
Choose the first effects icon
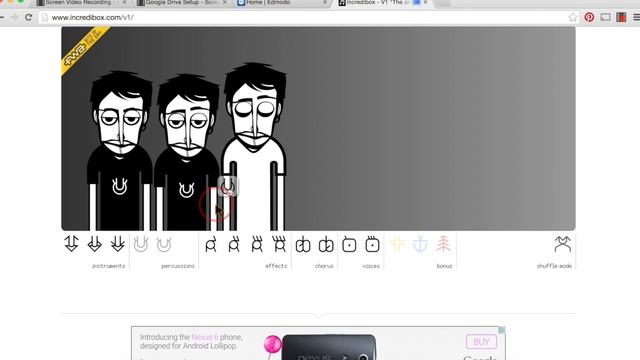pos(211,244)
